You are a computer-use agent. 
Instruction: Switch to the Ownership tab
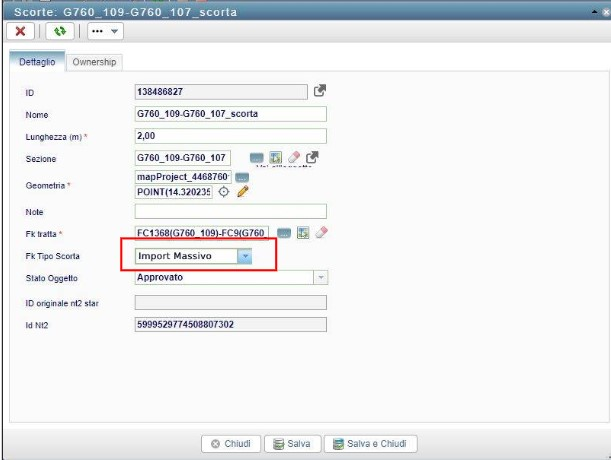94,62
